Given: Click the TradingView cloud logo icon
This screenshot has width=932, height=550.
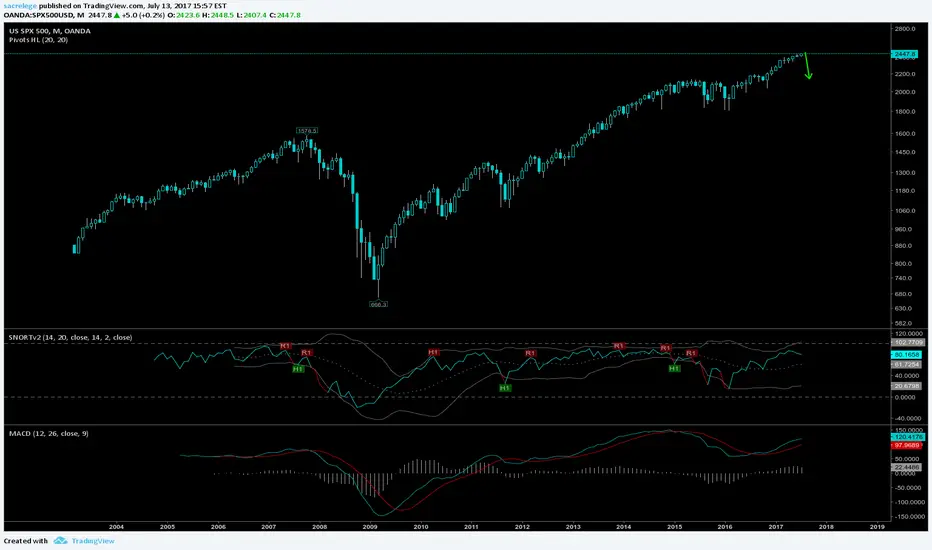Looking at the screenshot, I should point(60,540).
